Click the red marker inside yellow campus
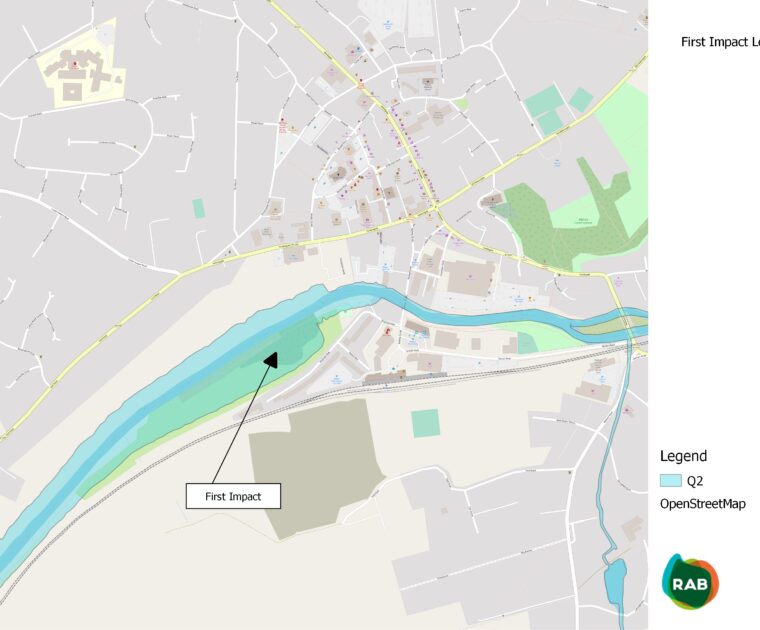The height and width of the screenshot is (630, 760). click(x=75, y=64)
